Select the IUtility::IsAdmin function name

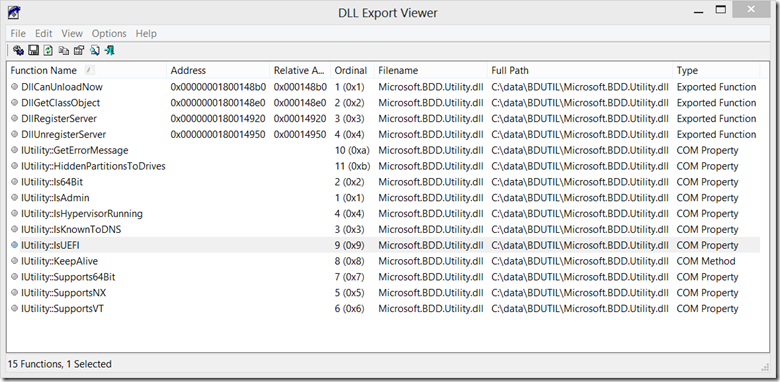coord(55,197)
